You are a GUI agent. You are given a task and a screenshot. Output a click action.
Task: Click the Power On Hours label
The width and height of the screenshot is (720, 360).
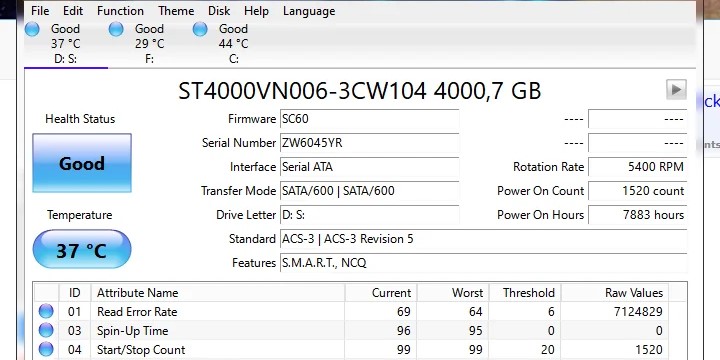tap(540, 214)
